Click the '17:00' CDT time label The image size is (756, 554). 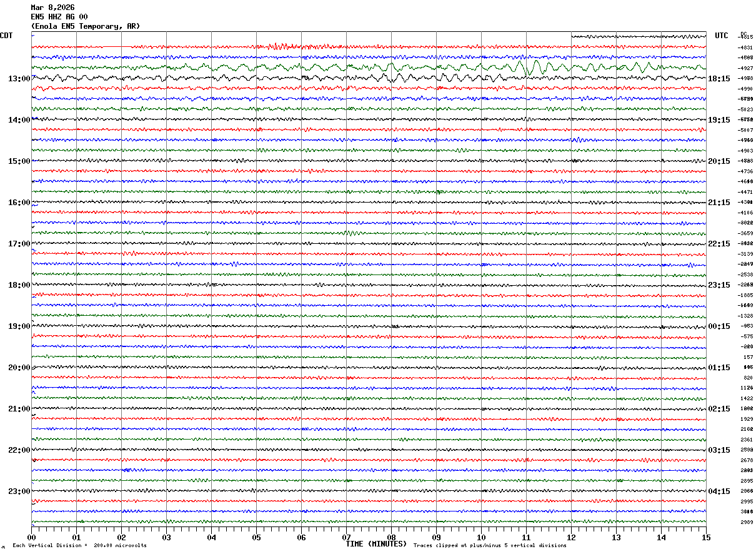19,244
